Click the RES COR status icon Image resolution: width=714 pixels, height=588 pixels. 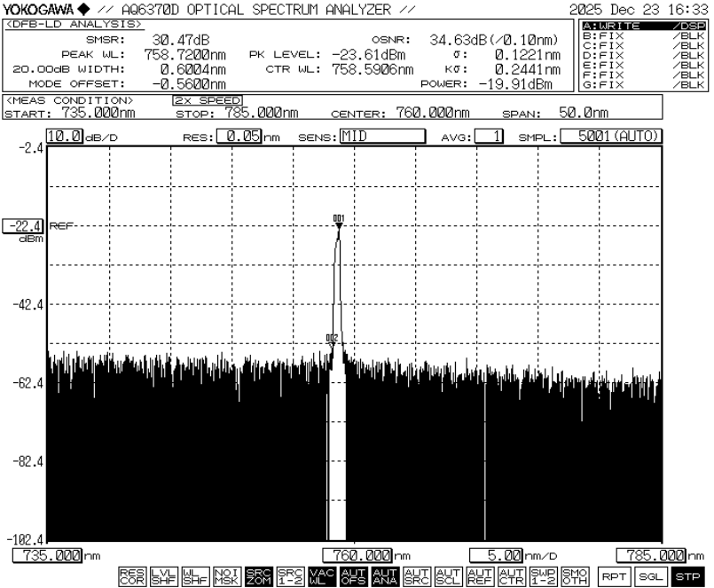pos(130,575)
